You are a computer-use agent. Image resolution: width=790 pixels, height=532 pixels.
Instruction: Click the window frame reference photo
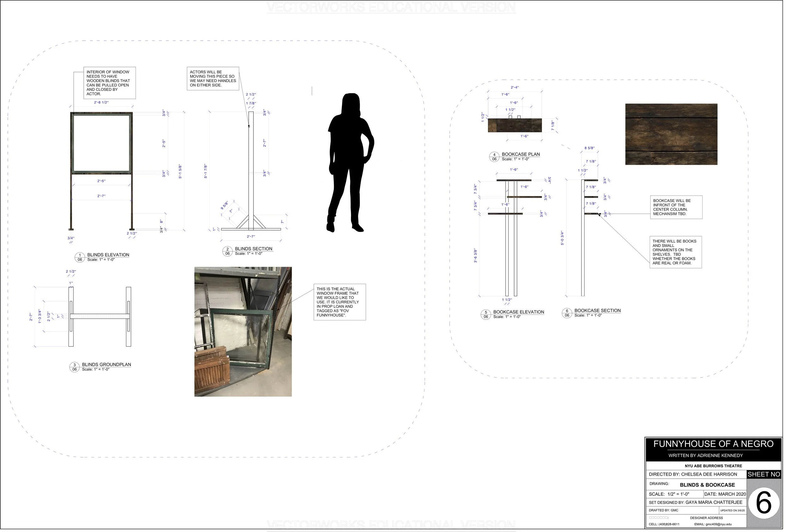coord(243,332)
